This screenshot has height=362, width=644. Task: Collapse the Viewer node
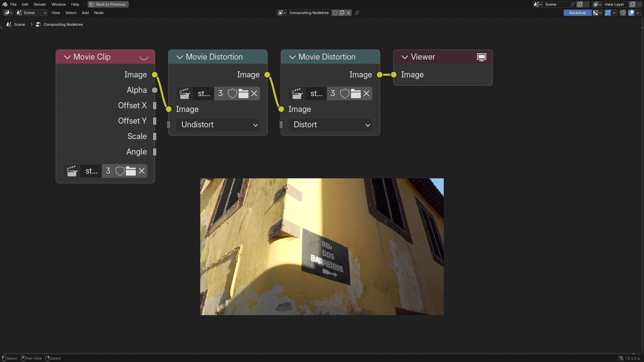pos(405,57)
